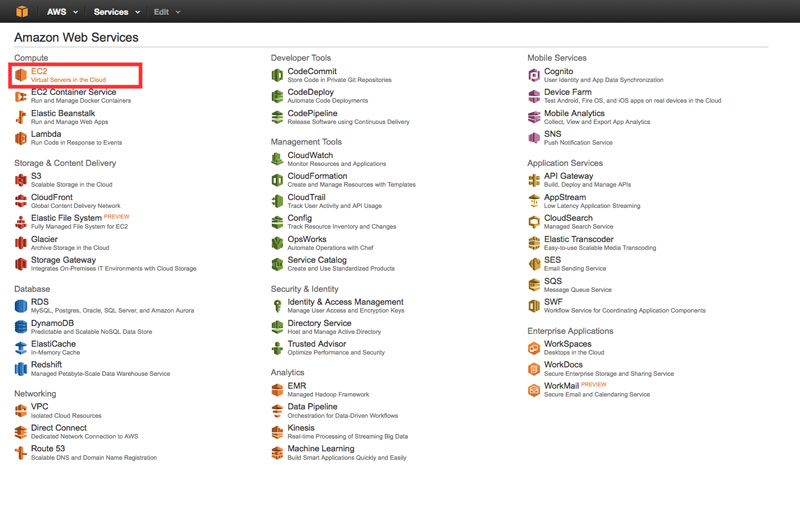Open DynamoDB link
The image size is (800, 530).
53,323
